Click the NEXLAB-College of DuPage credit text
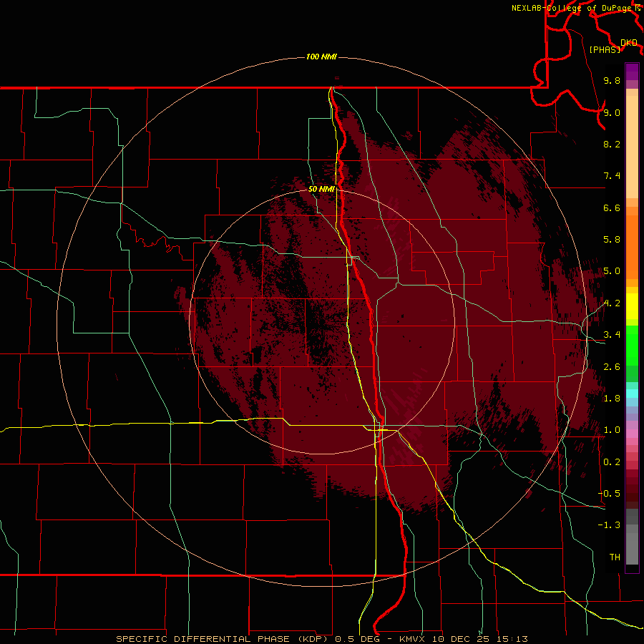 click(x=573, y=8)
